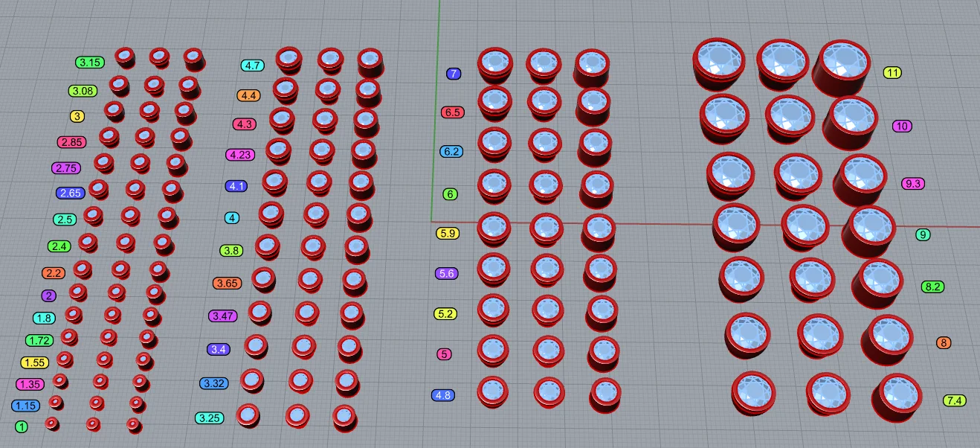The image size is (980, 448).
Task: Pick the blue 1.15 label
Action: tap(26, 406)
